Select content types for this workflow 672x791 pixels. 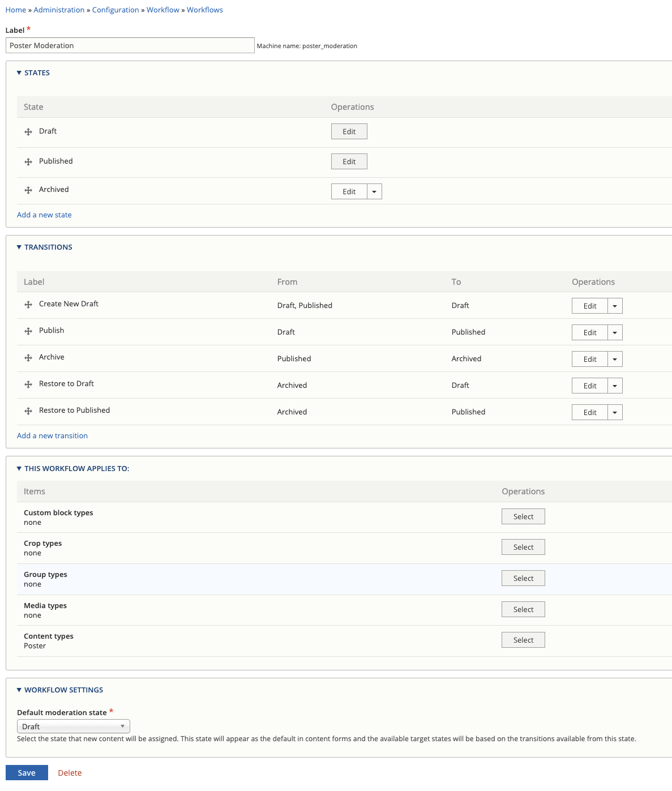(523, 639)
